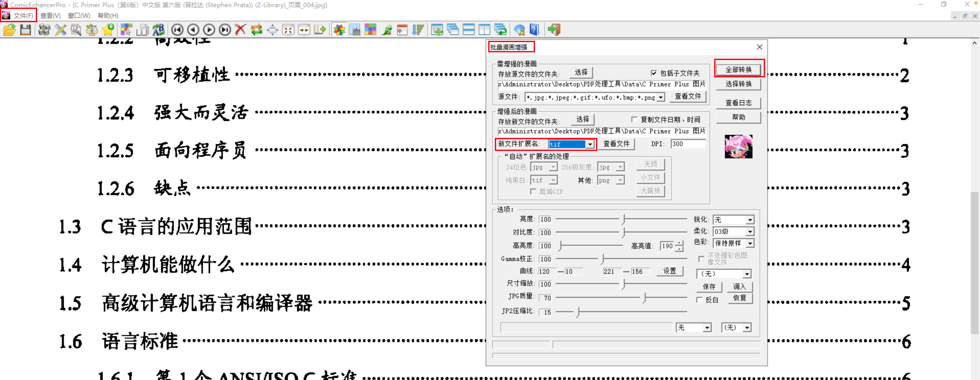
Task: Click the blue help book icon
Action: click(534, 30)
